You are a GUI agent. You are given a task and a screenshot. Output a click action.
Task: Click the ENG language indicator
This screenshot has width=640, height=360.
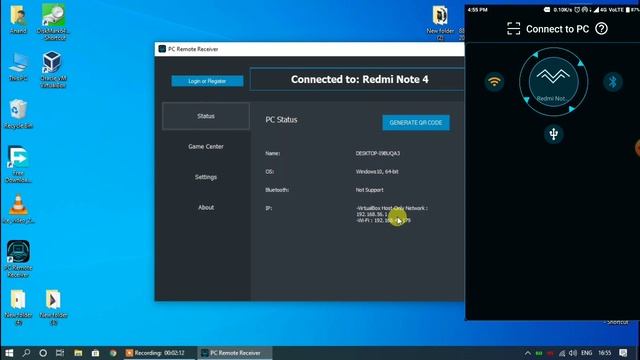[x=587, y=353]
